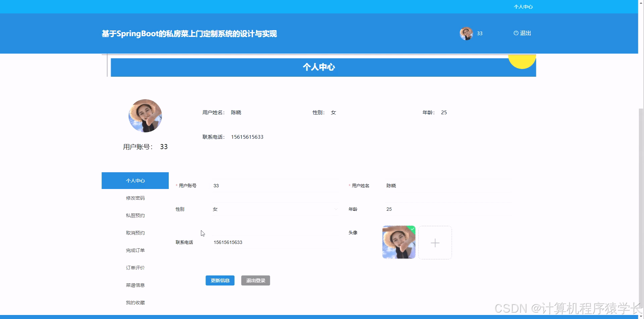This screenshot has height=319, width=644.
Task: Select 修改密码 in the sidebar
Action: [x=135, y=198]
